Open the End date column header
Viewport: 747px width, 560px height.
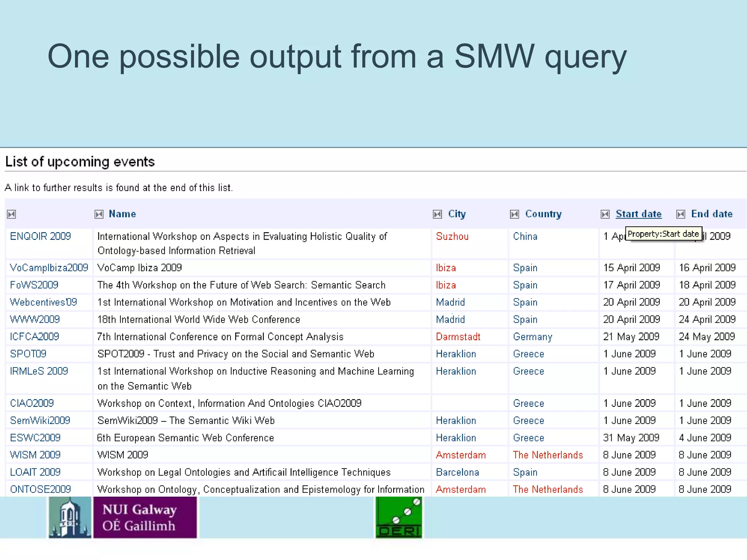pyautogui.click(x=712, y=214)
